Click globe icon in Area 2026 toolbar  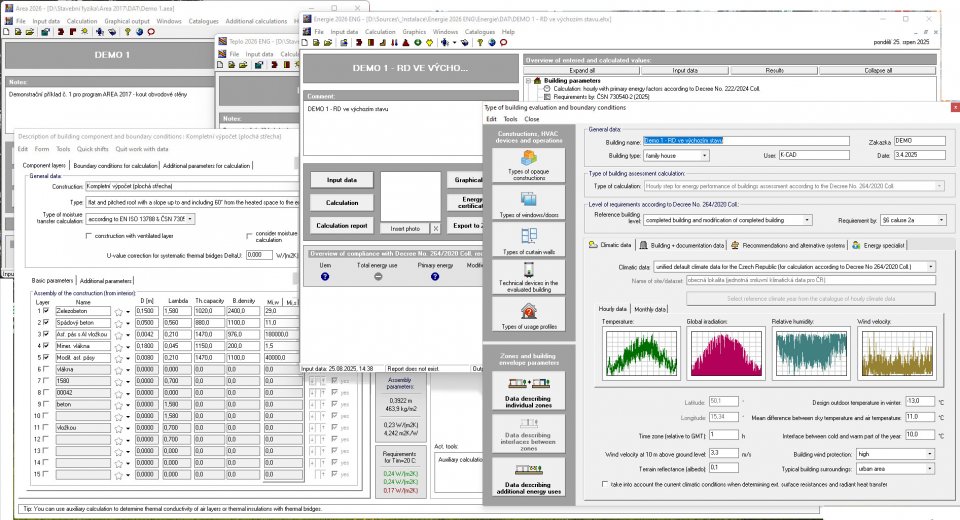pos(139,32)
